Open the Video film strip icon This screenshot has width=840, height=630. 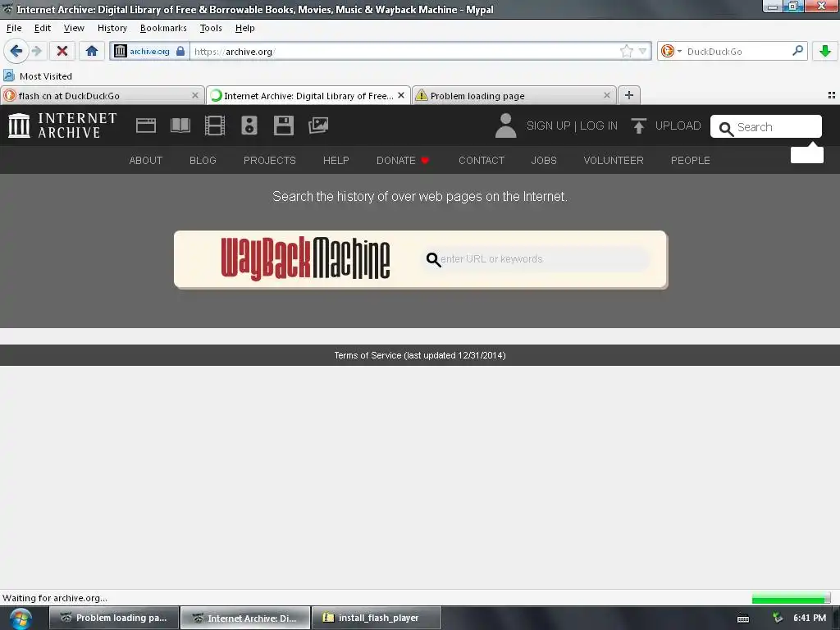(215, 126)
